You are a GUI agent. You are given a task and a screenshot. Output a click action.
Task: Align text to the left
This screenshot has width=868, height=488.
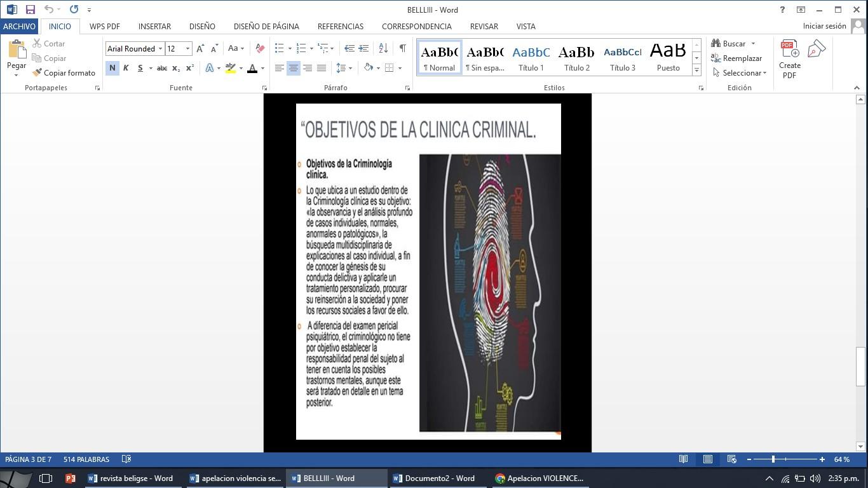coord(280,68)
